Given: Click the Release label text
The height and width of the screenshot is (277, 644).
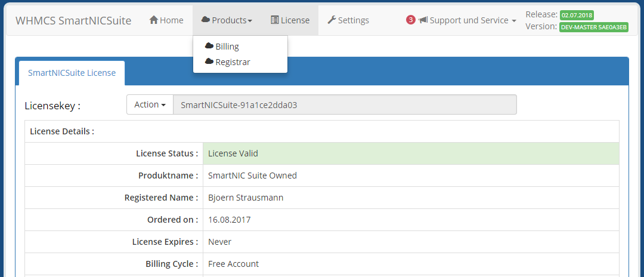Looking at the screenshot, I should [x=541, y=14].
